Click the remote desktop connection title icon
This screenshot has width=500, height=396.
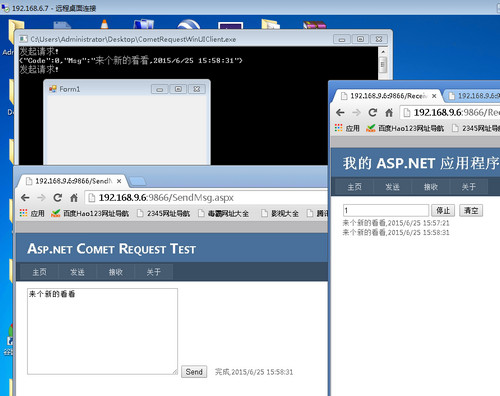tap(5, 7)
